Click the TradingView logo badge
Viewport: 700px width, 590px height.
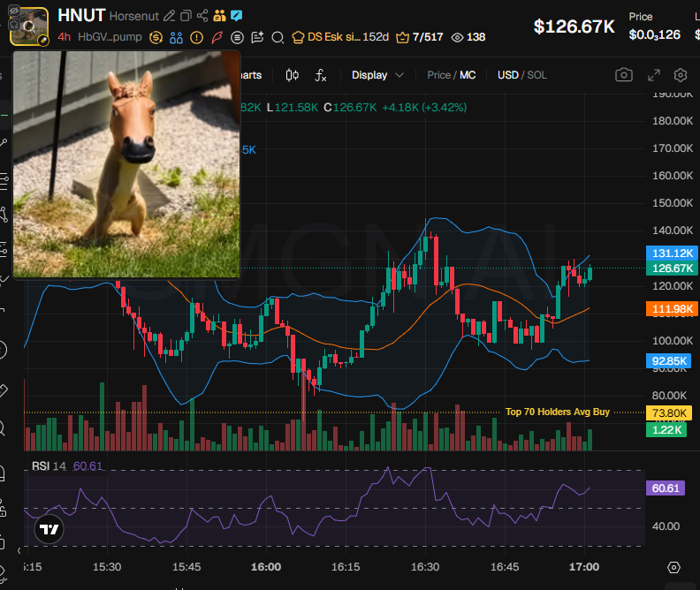click(x=49, y=529)
